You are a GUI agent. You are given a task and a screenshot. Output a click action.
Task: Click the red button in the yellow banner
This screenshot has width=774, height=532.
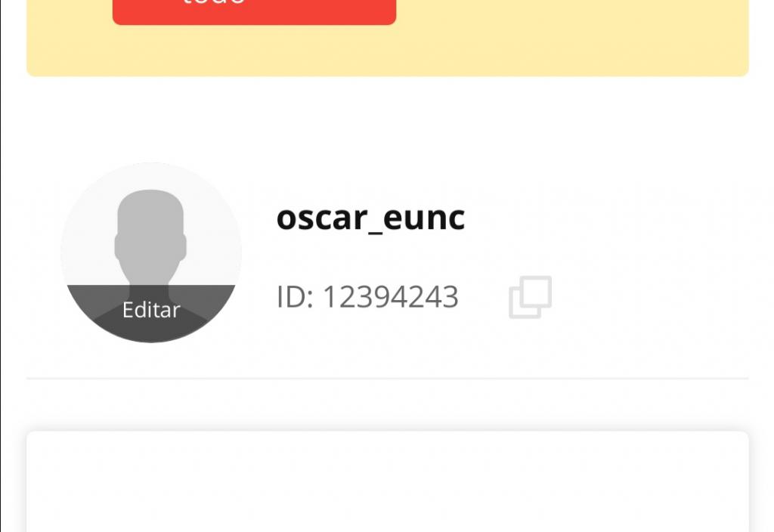coord(254,12)
